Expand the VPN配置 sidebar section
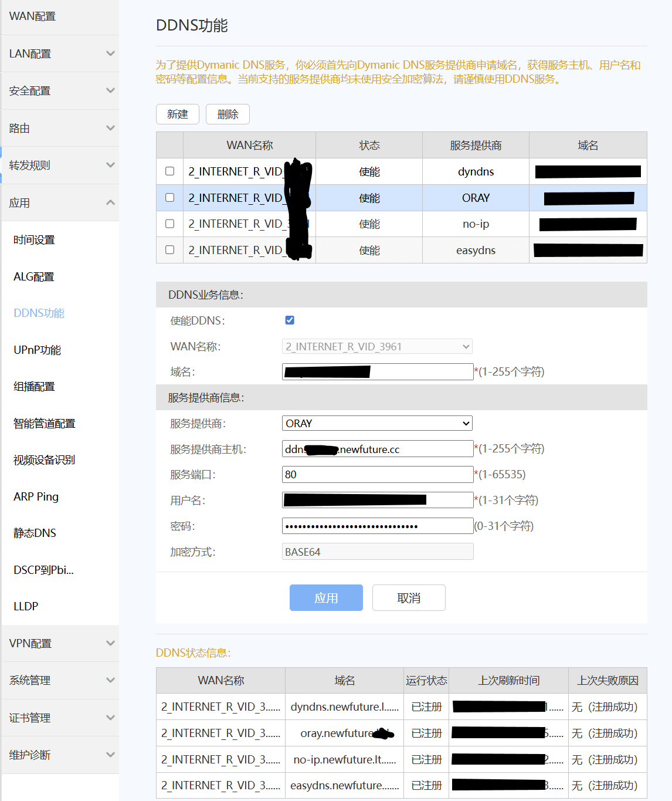Image resolution: width=672 pixels, height=801 pixels. pyautogui.click(x=60, y=643)
